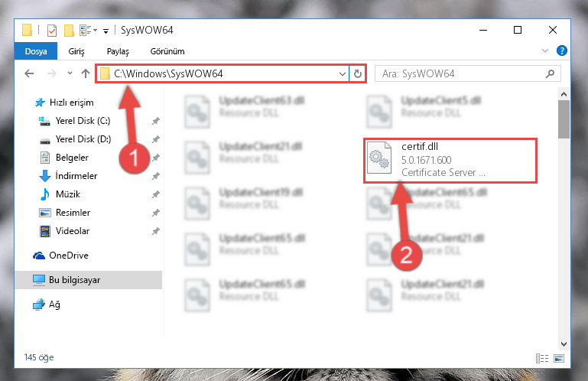588x381 pixels.
Task: Open the Dosya menu tab
Action: click(x=36, y=51)
